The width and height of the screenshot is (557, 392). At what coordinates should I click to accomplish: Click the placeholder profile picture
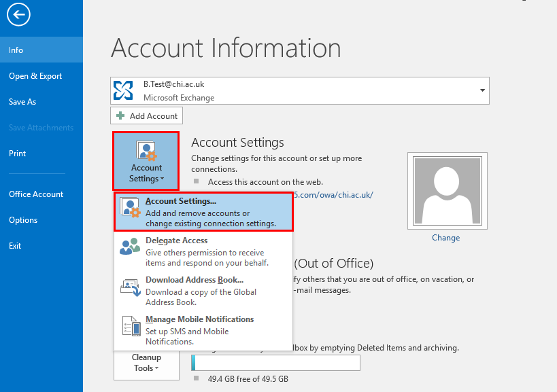(x=447, y=190)
